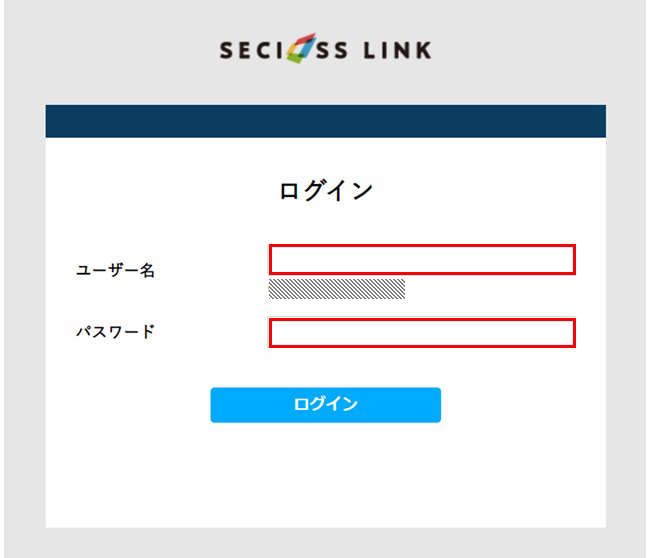Click the LINK word in the logo
This screenshot has height=558, width=650.
pyautogui.click(x=398, y=51)
